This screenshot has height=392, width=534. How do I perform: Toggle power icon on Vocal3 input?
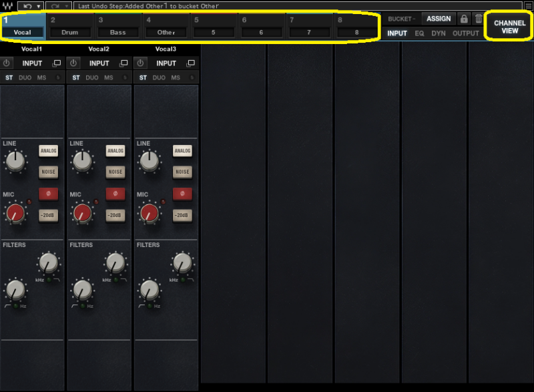pos(140,63)
